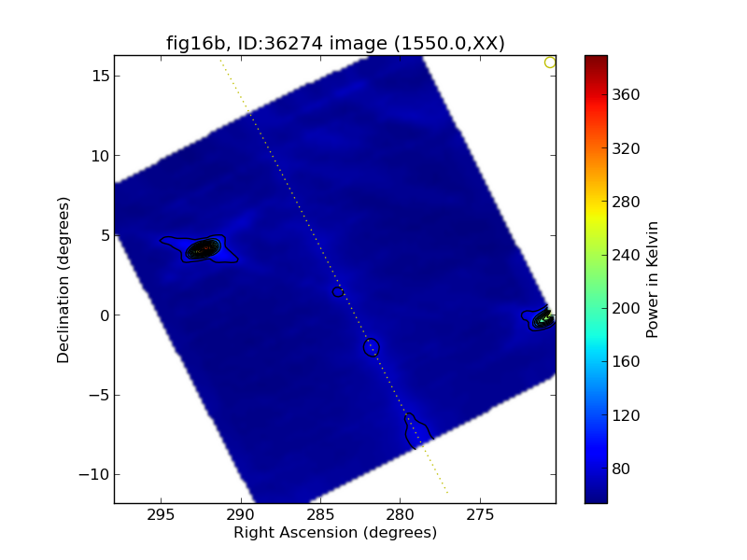Click the declination tick label '−10'
This screenshot has width=747, height=560.
pyautogui.click(x=94, y=475)
